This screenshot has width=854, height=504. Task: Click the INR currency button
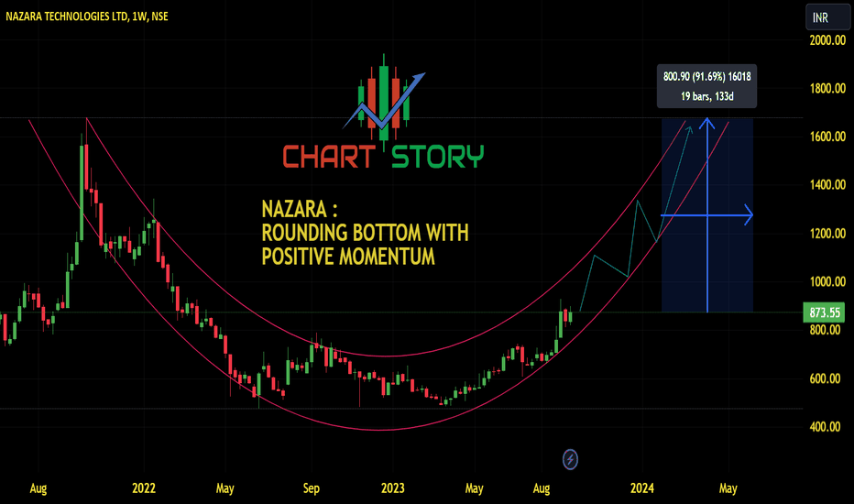click(827, 17)
